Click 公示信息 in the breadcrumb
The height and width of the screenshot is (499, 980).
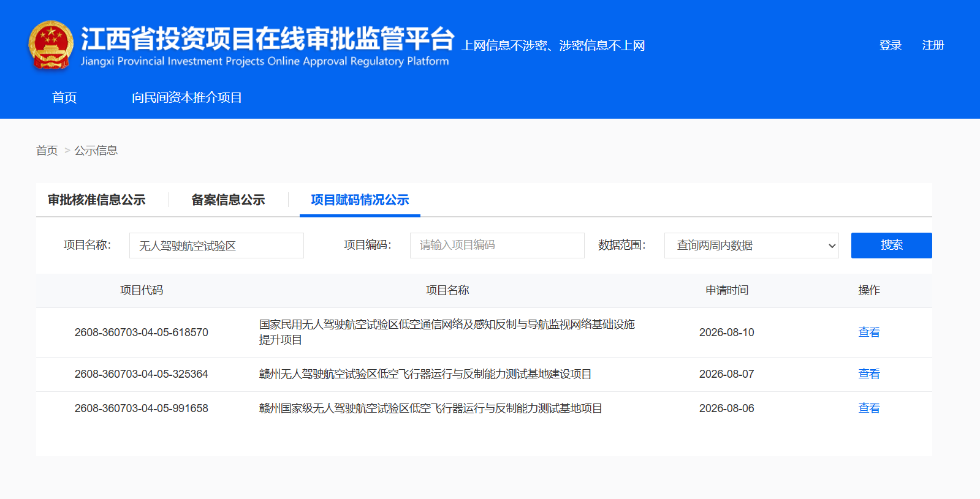point(96,151)
